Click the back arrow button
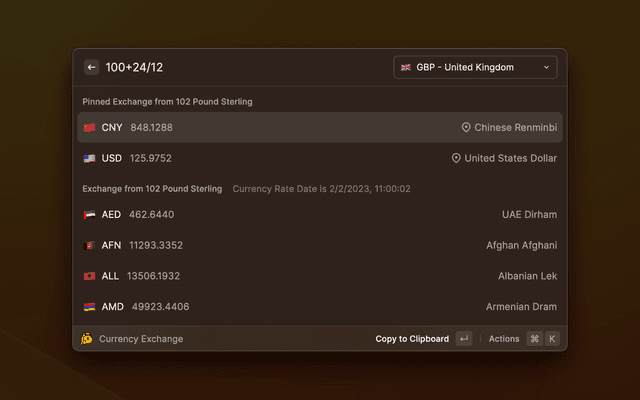Screen dimensions: 640x400 pyautogui.click(x=92, y=67)
